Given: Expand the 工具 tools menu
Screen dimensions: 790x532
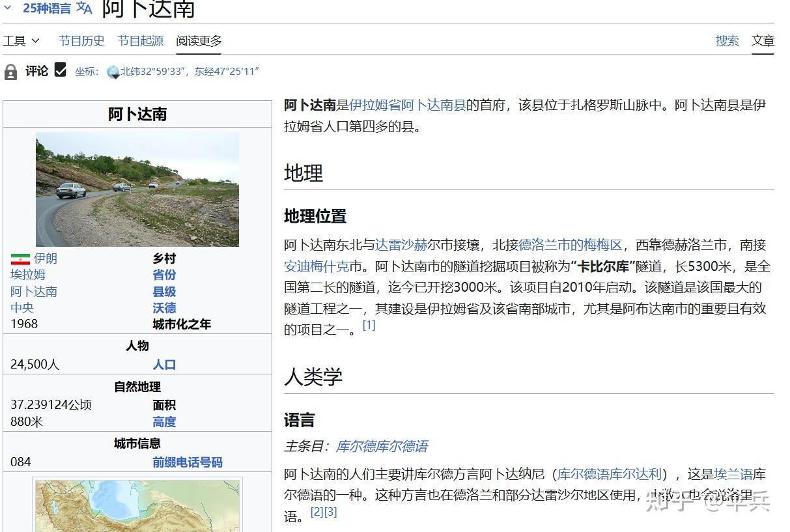Looking at the screenshot, I should click(x=21, y=41).
